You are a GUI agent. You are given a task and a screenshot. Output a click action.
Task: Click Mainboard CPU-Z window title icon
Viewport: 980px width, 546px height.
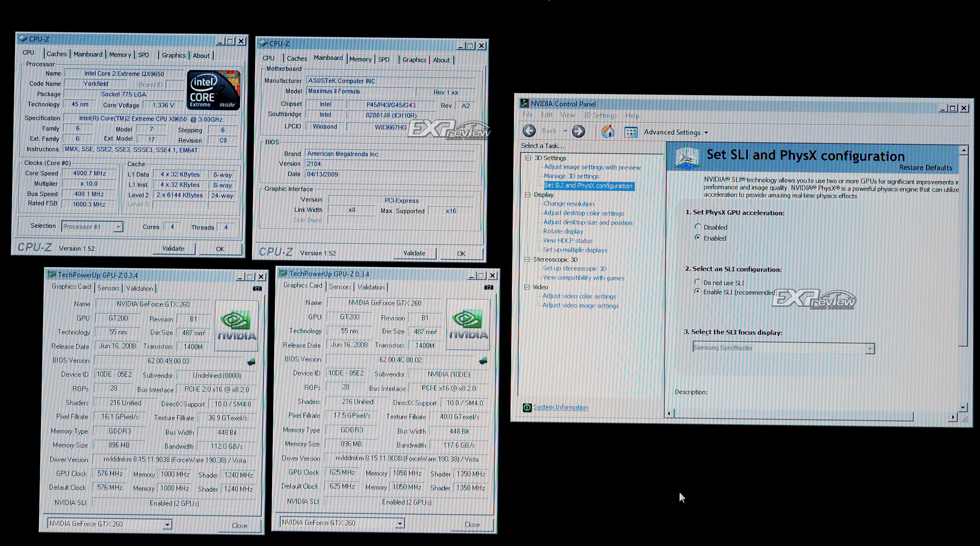click(263, 43)
